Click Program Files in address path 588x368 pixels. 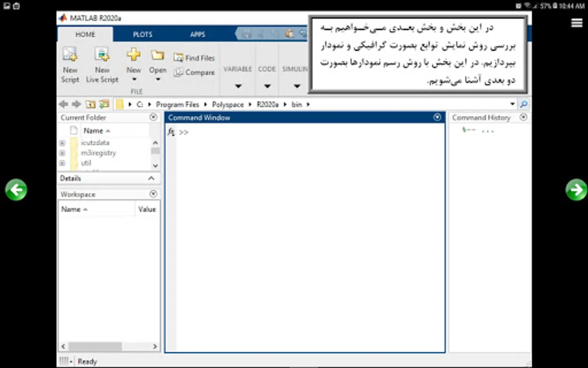coord(177,104)
